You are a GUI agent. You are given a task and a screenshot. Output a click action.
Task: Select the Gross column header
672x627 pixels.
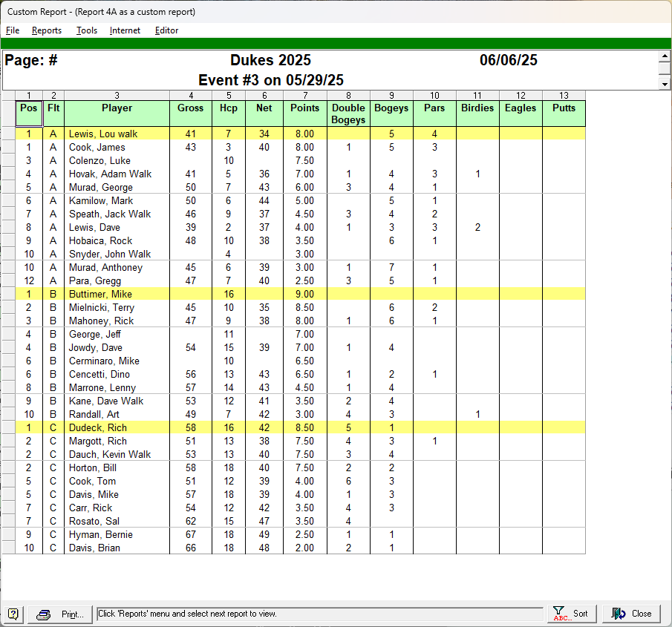click(x=191, y=108)
